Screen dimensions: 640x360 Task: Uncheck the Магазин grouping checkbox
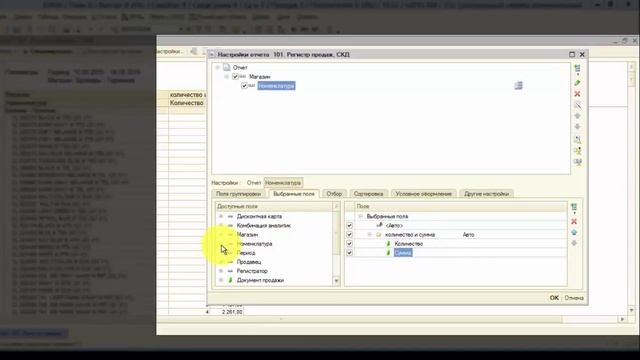click(x=235, y=76)
